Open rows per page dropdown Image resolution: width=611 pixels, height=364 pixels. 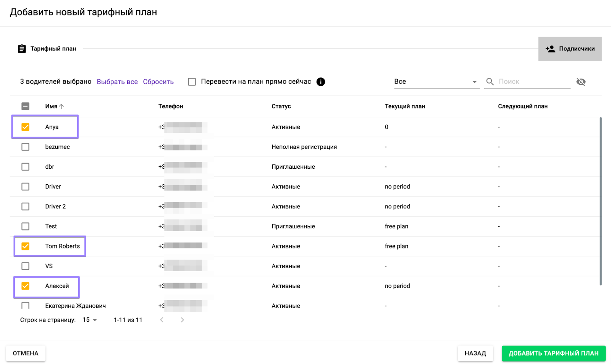90,320
